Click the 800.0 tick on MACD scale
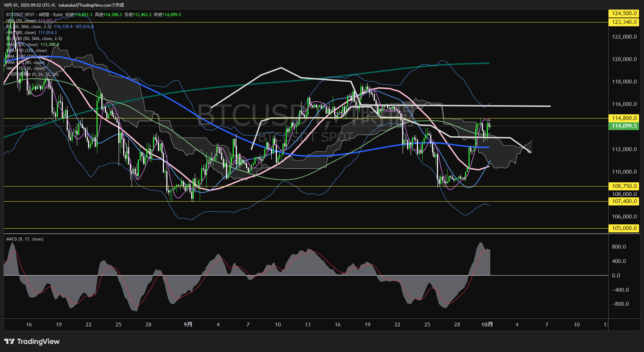 [619, 247]
